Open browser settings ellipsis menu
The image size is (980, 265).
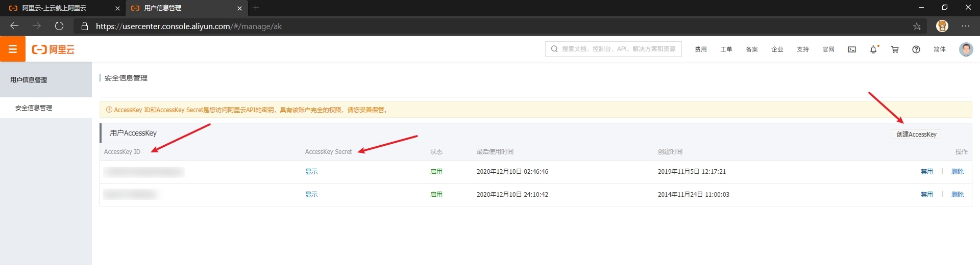pos(966,26)
